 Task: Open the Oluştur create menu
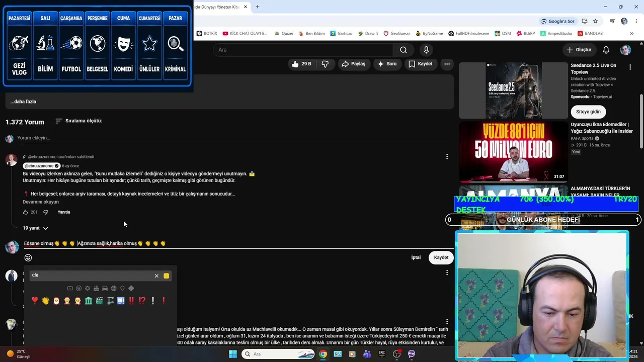pos(579,50)
